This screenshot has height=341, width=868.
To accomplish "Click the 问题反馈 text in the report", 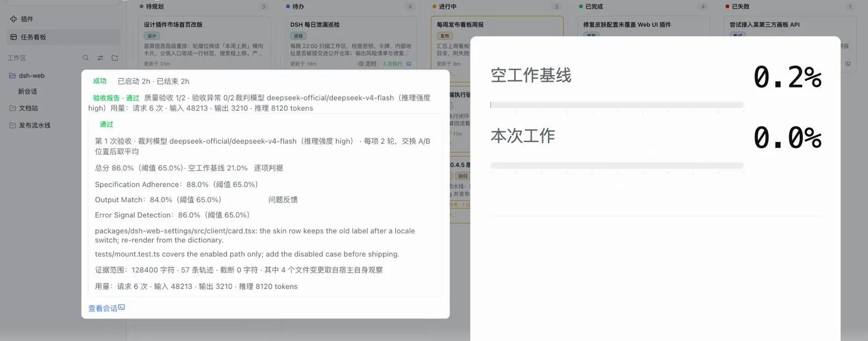I will point(283,199).
